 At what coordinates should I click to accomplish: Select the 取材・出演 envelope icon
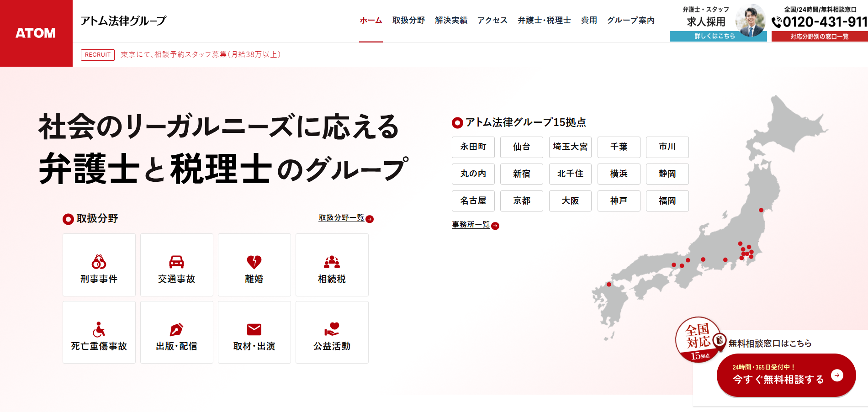[x=254, y=329]
